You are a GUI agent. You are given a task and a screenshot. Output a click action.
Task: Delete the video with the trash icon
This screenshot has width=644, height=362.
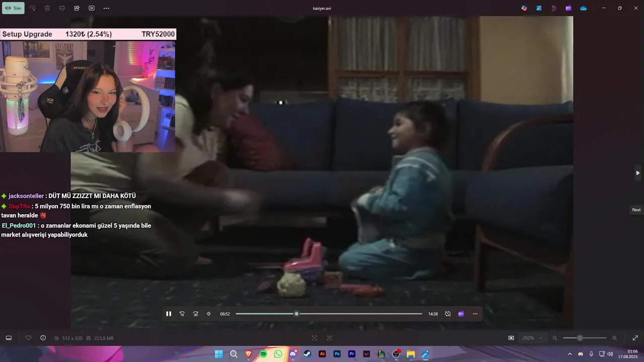click(47, 8)
